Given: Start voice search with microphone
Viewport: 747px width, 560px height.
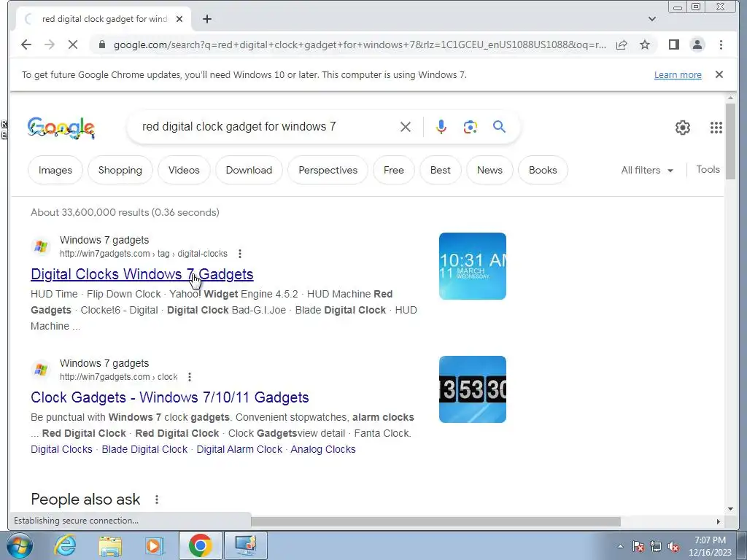Looking at the screenshot, I should tap(441, 127).
